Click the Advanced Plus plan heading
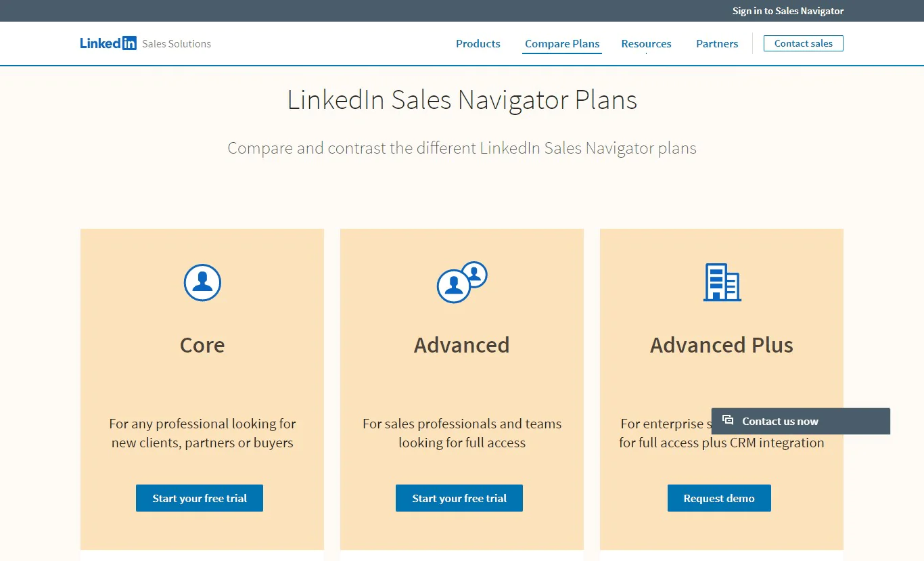 721,345
